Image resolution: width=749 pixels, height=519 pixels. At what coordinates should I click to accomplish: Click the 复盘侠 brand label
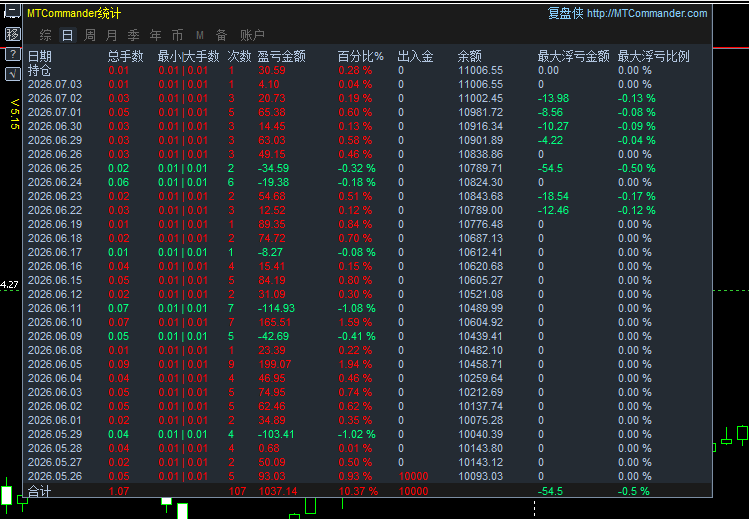click(566, 13)
